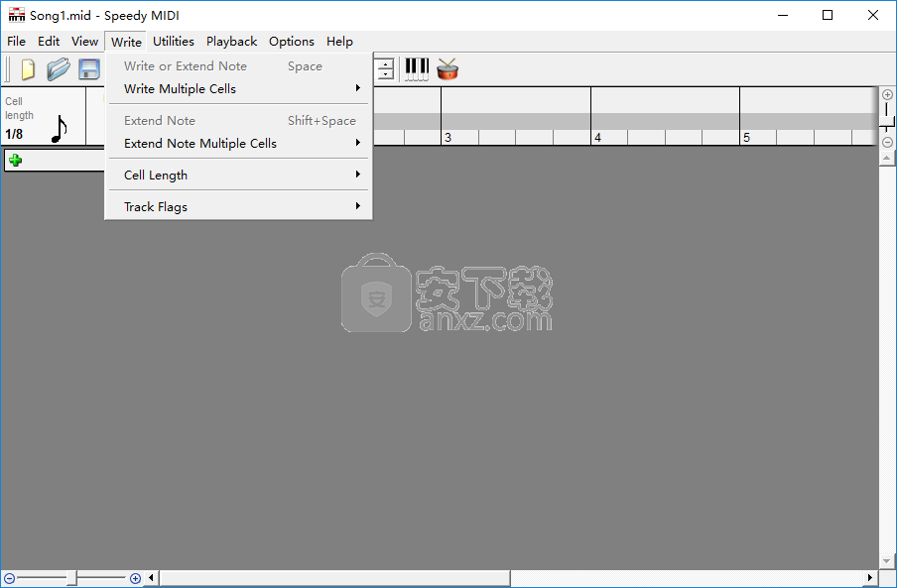This screenshot has width=897, height=588.
Task: Click measure 5 on the ruler
Action: point(746,138)
